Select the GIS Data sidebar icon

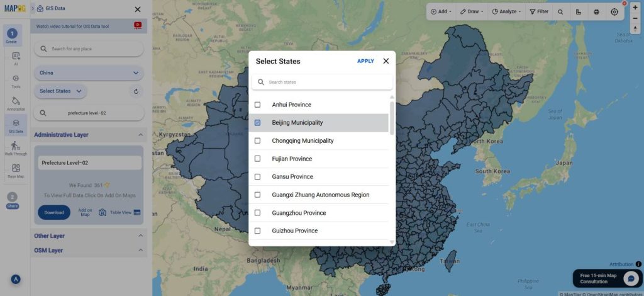click(16, 126)
